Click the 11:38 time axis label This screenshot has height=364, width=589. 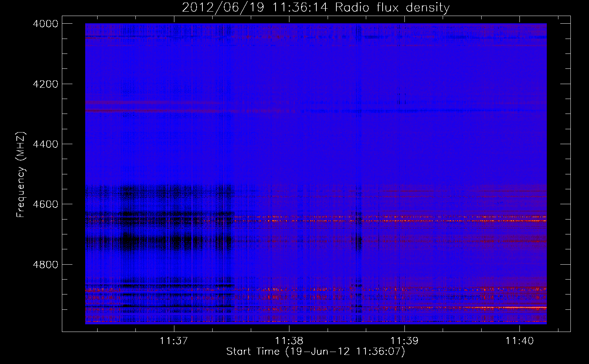click(x=289, y=341)
